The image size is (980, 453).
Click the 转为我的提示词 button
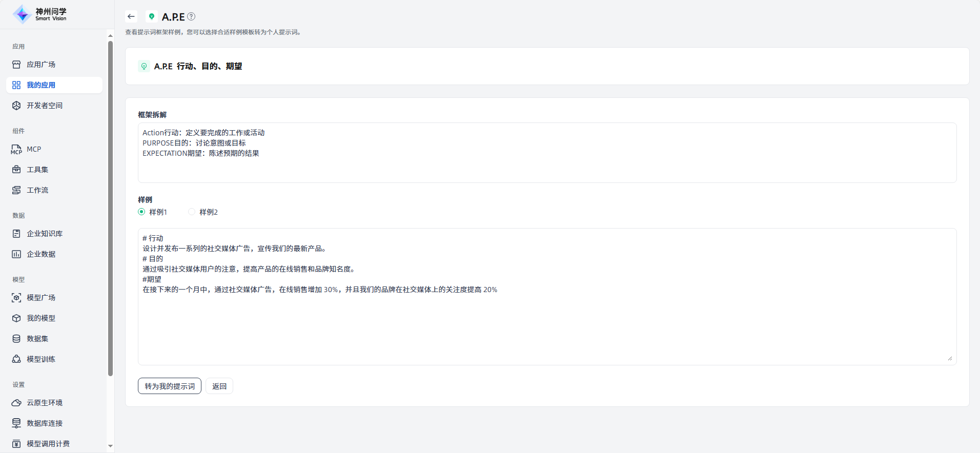tap(170, 386)
